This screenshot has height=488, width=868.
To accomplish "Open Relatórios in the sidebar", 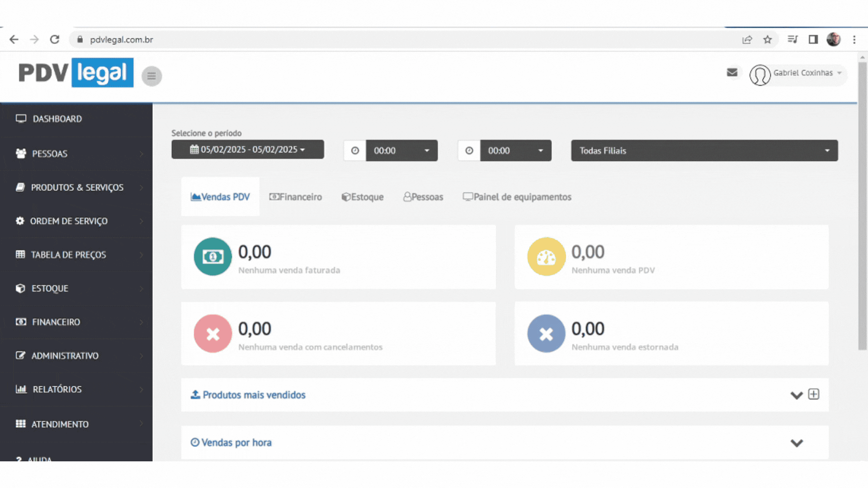I will coord(57,389).
